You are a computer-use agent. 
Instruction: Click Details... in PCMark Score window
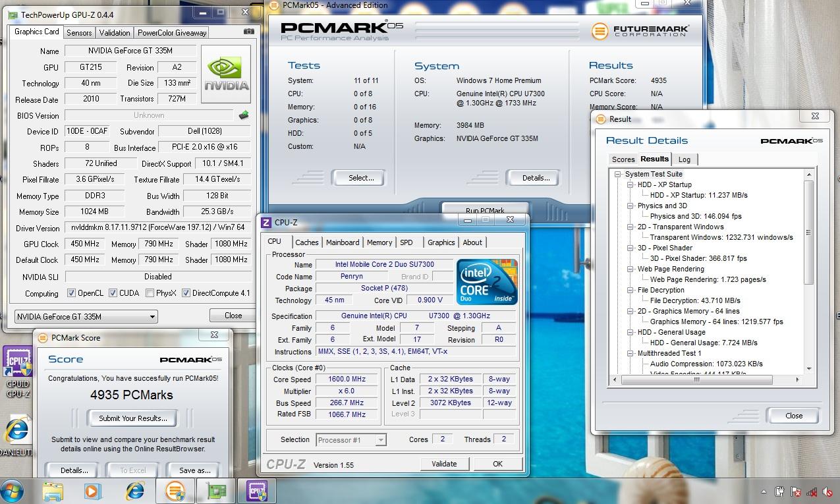74,470
